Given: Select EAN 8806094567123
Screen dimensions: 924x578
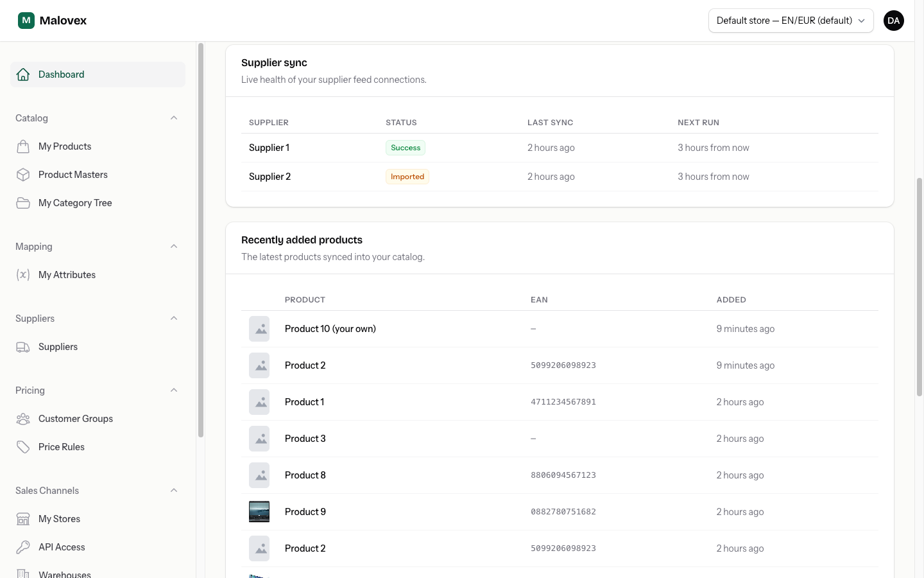Looking at the screenshot, I should pyautogui.click(x=563, y=475).
